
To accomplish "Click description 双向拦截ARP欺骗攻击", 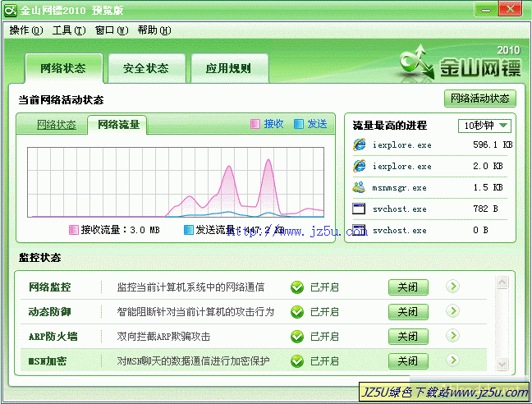I will [163, 337].
